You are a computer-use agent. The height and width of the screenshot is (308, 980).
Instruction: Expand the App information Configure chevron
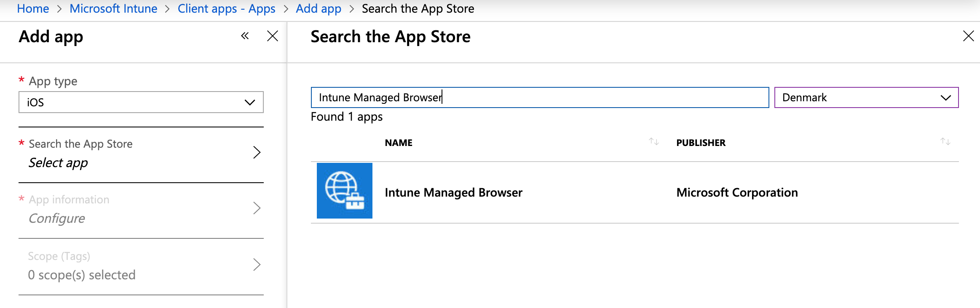[x=257, y=208]
